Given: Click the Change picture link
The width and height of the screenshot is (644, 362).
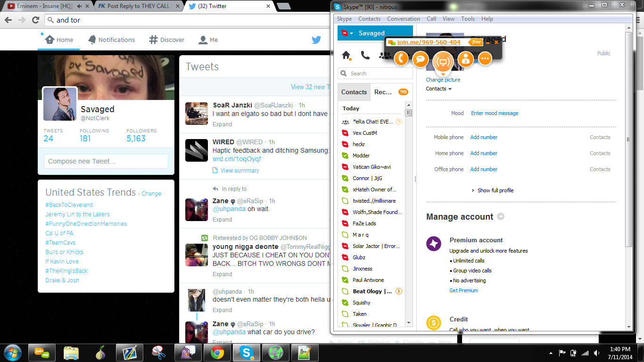Looking at the screenshot, I should click(443, 80).
